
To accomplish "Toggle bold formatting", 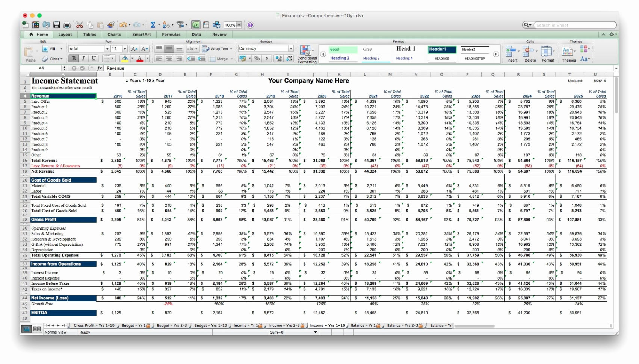I will [x=73, y=59].
